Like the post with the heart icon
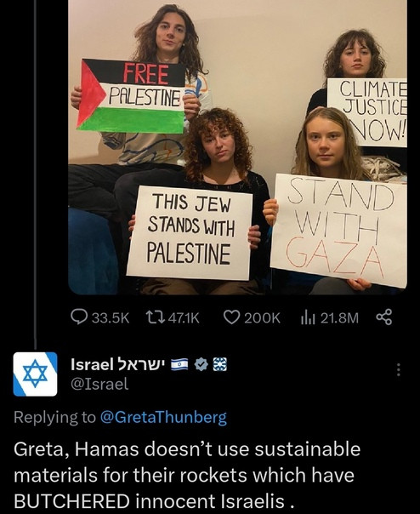 point(231,317)
